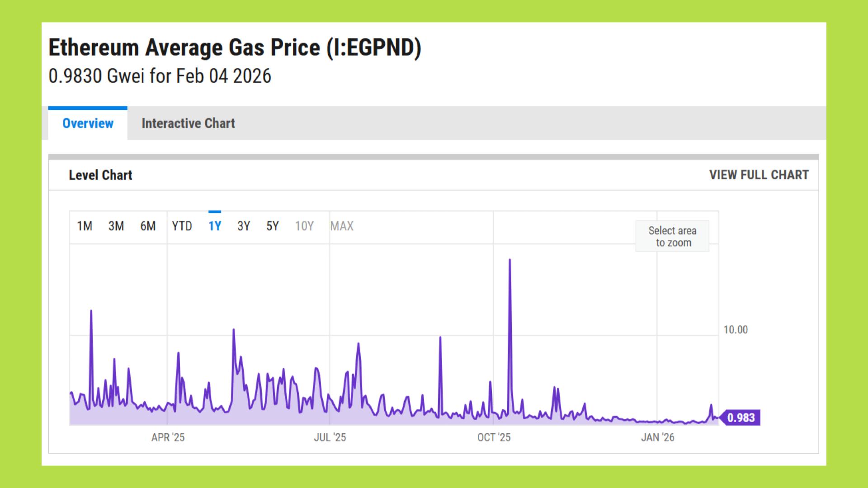Click the 0.983 current value flag
The image size is (868, 488).
click(741, 418)
